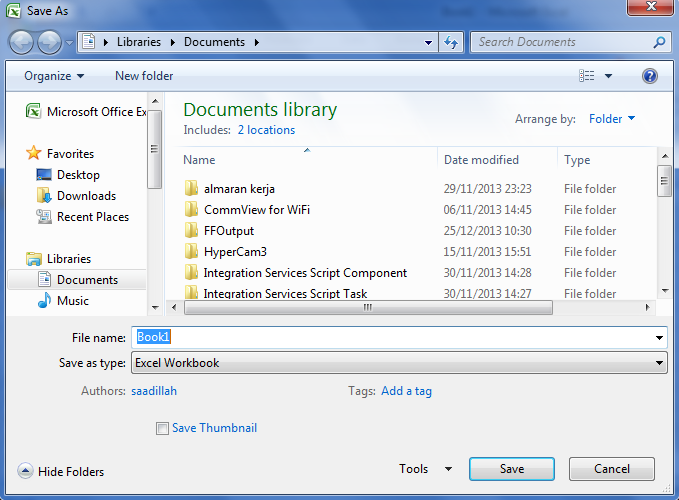Click file list scroll down arrow

665,291
